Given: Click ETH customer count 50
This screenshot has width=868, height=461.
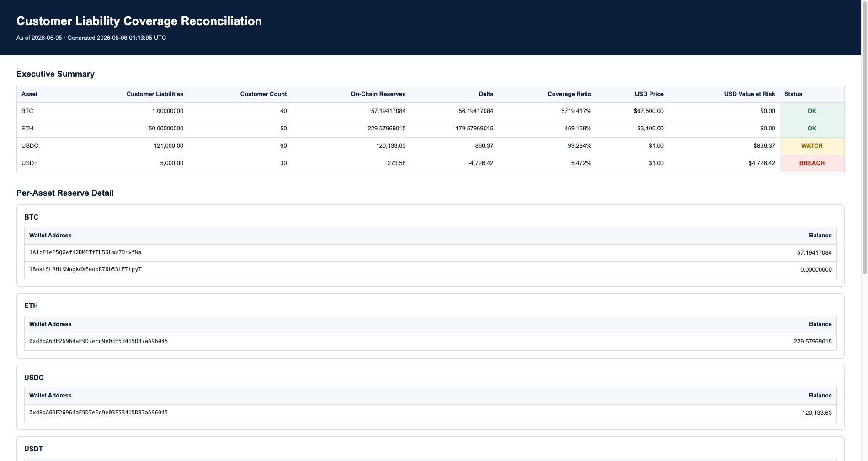Looking at the screenshot, I should point(283,129).
